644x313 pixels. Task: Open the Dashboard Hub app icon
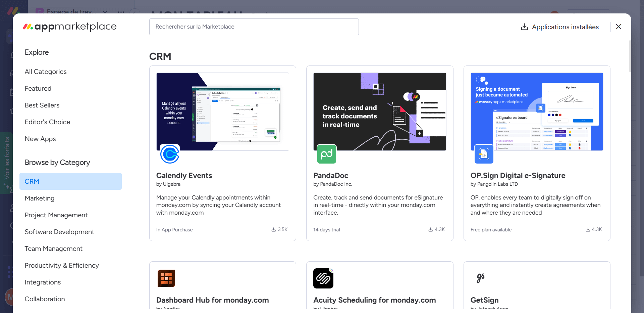point(166,278)
